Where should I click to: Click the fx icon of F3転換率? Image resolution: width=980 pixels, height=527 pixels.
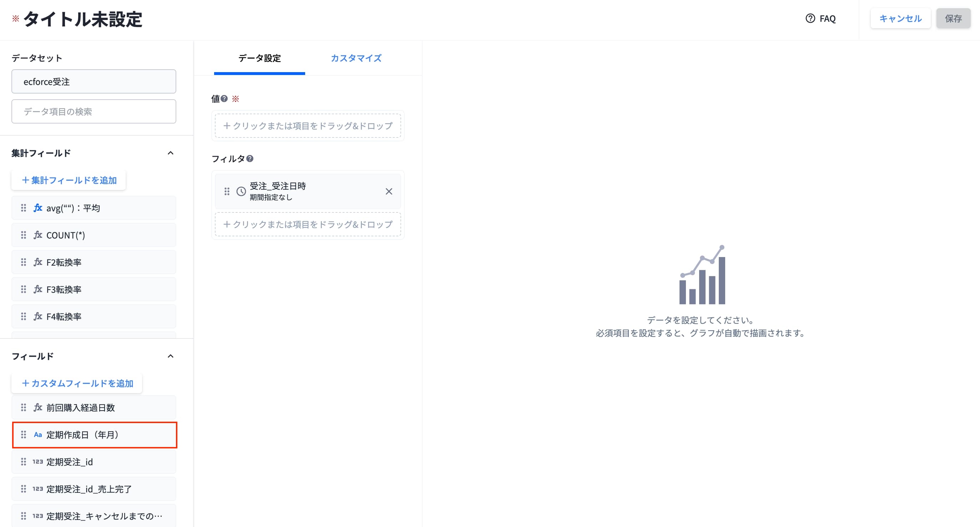coord(38,289)
